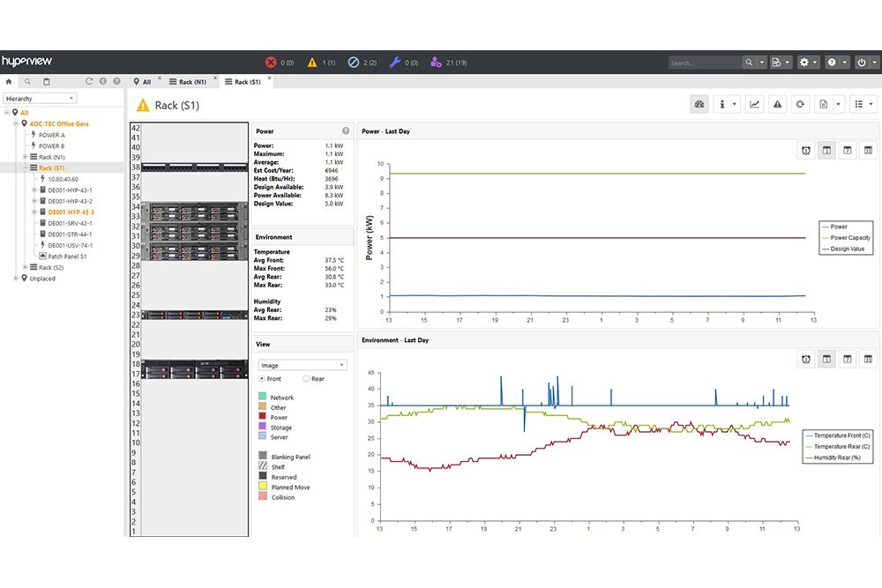Select the Front radio button in View

tap(262, 379)
